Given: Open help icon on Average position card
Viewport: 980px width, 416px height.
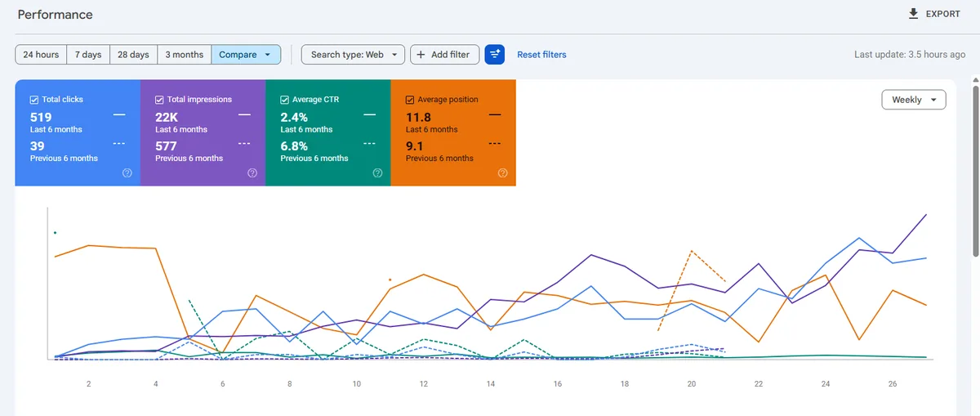Looking at the screenshot, I should [502, 173].
